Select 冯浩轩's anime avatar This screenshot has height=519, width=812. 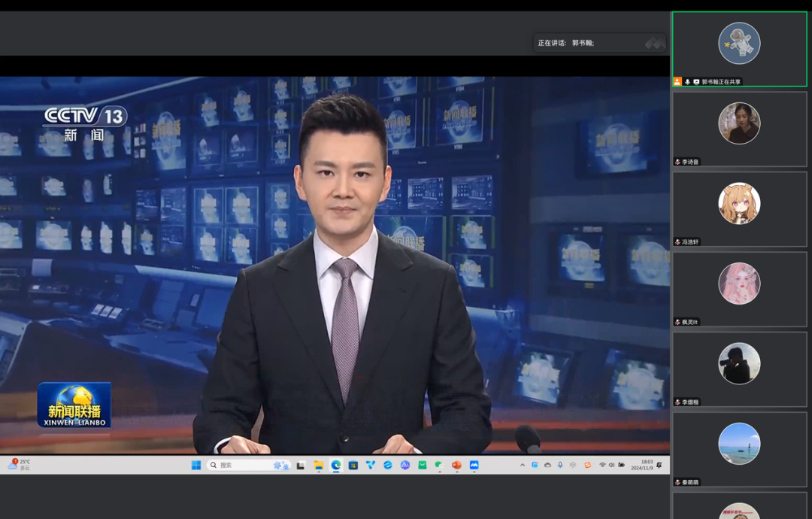pos(739,203)
